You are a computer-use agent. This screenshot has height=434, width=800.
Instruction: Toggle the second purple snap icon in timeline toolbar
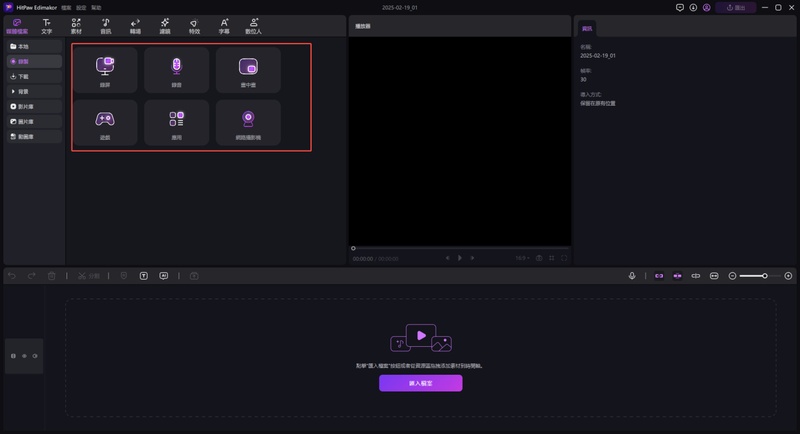(678, 276)
